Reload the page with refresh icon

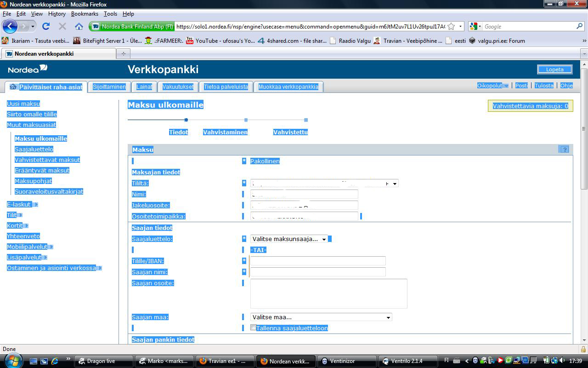(x=46, y=26)
